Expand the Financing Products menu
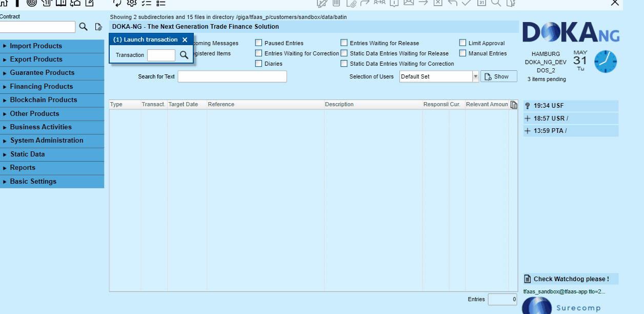Image resolution: width=644 pixels, height=314 pixels. click(52, 86)
